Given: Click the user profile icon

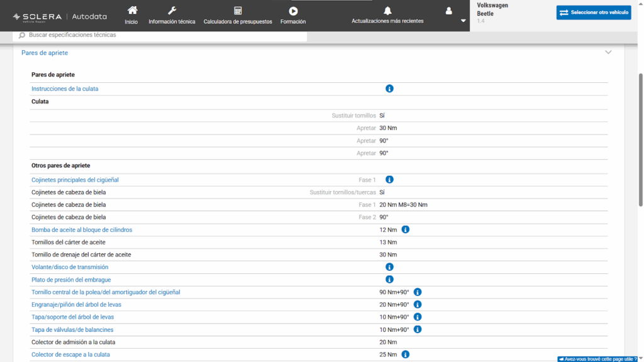Looking at the screenshot, I should (448, 11).
